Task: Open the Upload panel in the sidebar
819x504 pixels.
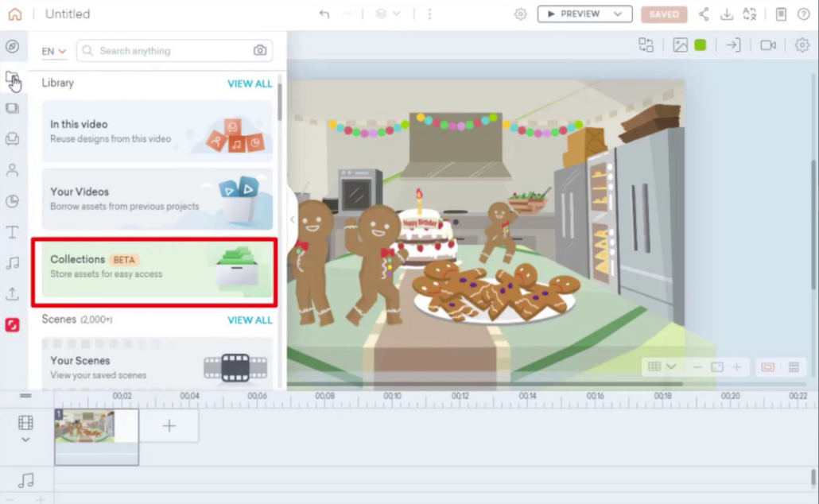Action: tap(12, 294)
